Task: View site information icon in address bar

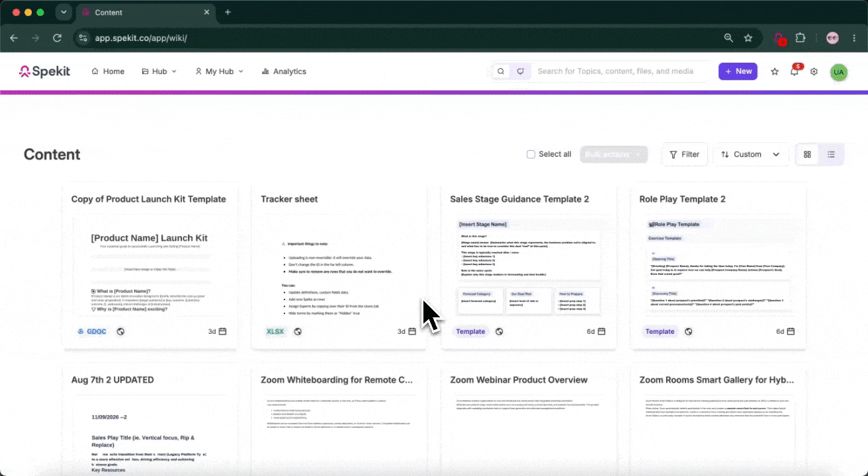Action: pos(83,38)
